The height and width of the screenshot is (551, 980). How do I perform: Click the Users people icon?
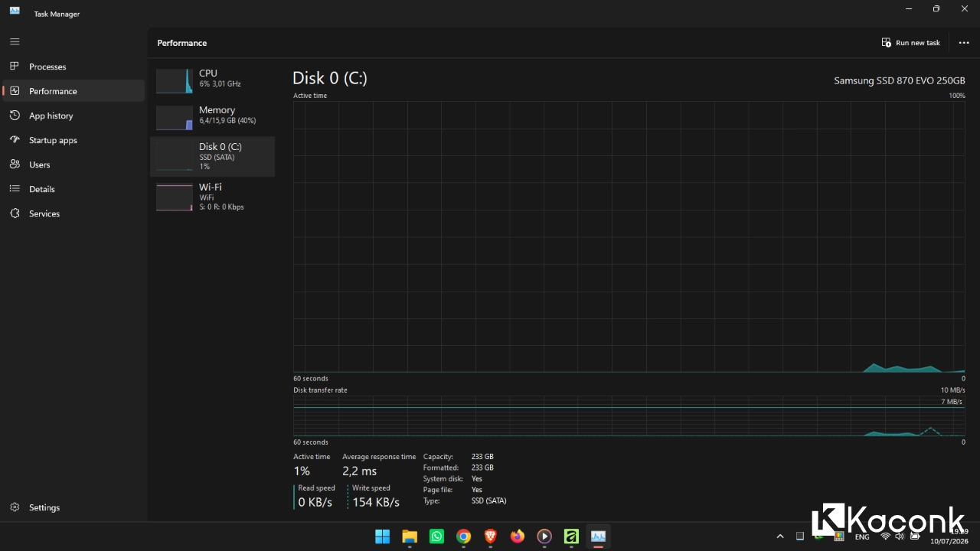pyautogui.click(x=15, y=165)
